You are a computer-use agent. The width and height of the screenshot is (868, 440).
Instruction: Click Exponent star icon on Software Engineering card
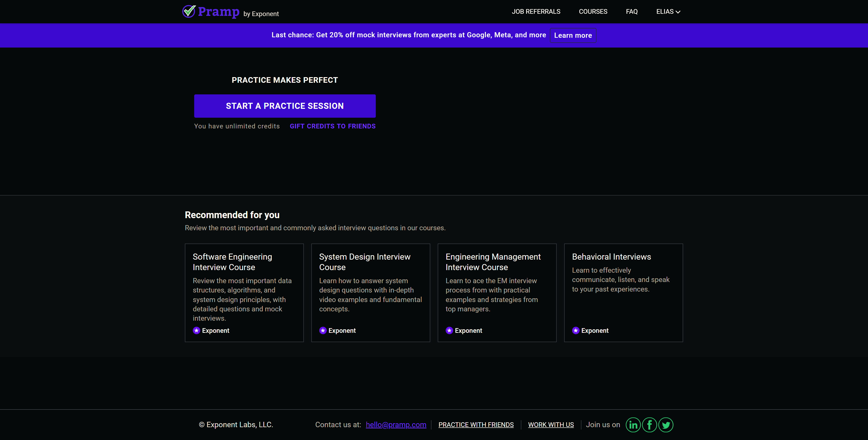tap(197, 330)
